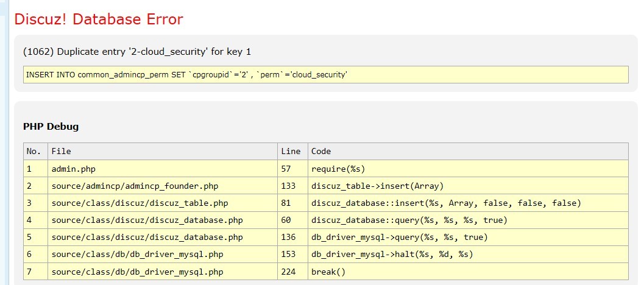Select discuz_database.php file cell in row 4
Viewport: 644px width, 285px height.
pos(163,220)
